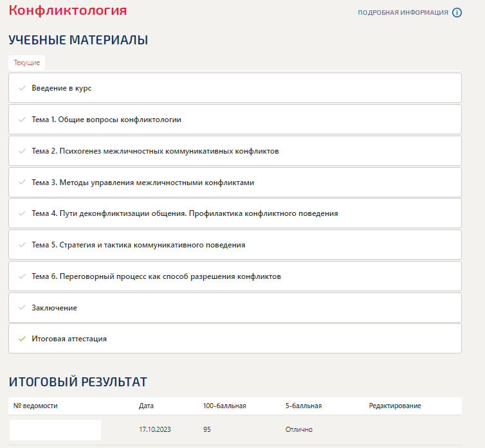Click the checkmark icon of Тема 6
The height and width of the screenshot is (448, 485).
[22, 276]
